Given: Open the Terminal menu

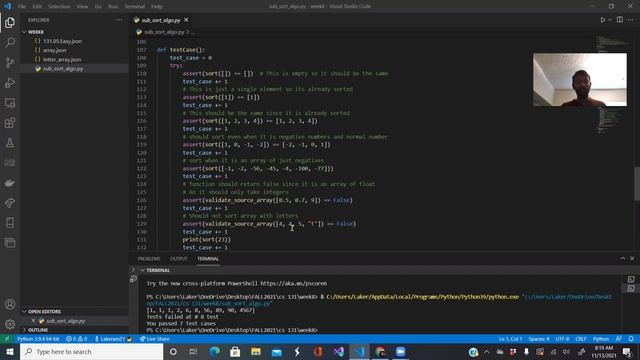Looking at the screenshot, I should (134, 7).
